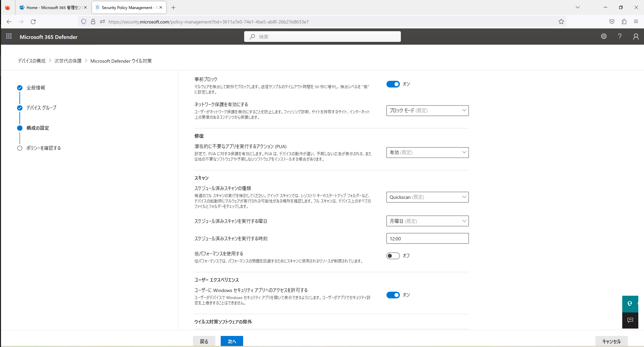Click the キャンセル button

point(612,341)
